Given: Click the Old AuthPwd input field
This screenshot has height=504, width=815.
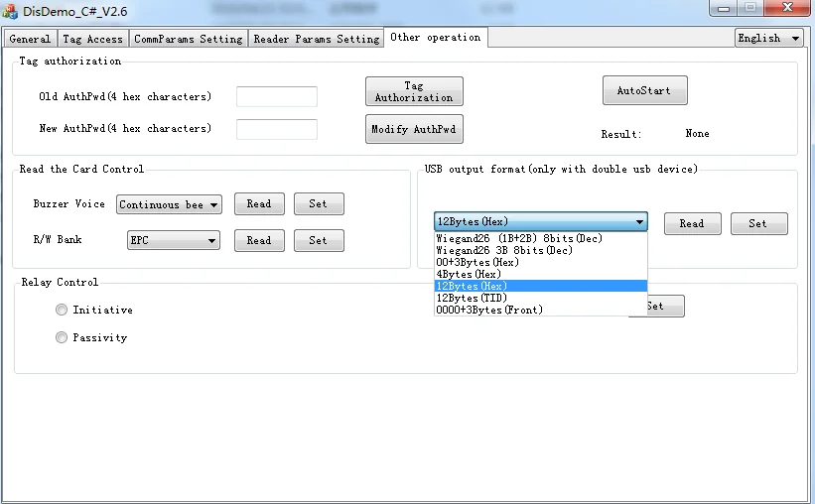Looking at the screenshot, I should (x=277, y=96).
